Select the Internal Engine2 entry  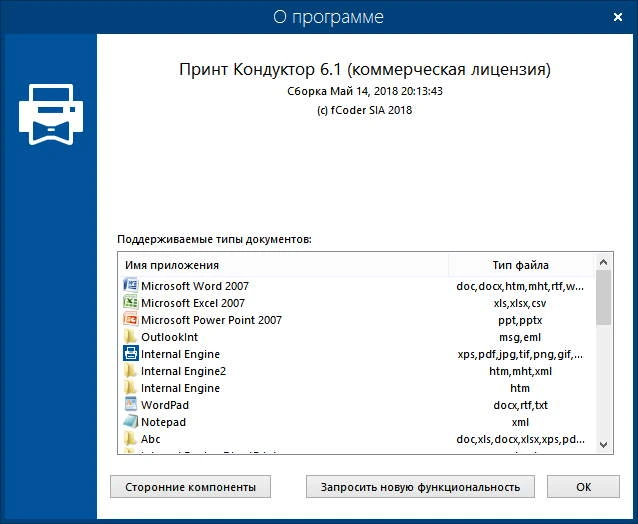183,371
